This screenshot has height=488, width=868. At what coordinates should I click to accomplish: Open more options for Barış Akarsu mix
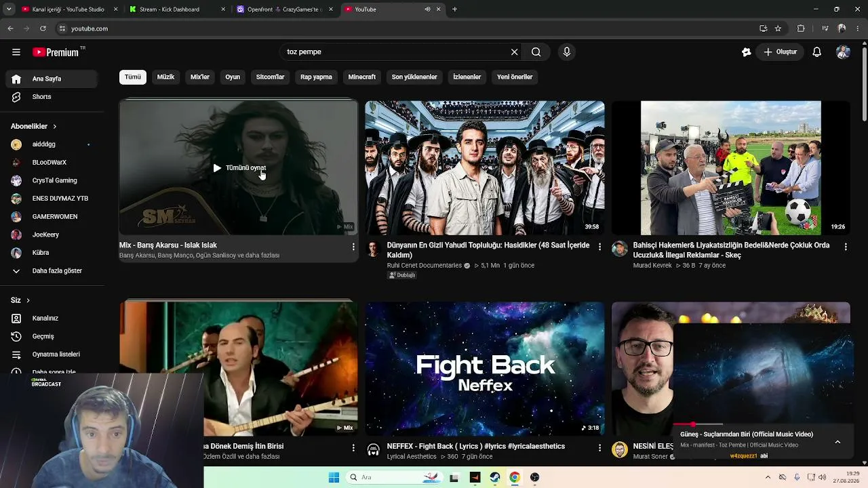click(353, 247)
